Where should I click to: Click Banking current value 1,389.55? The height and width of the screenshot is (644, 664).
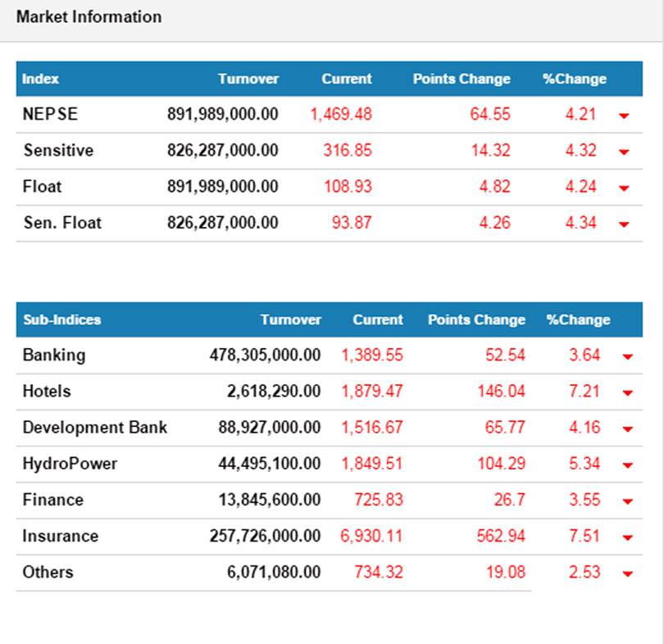pyautogui.click(x=372, y=355)
